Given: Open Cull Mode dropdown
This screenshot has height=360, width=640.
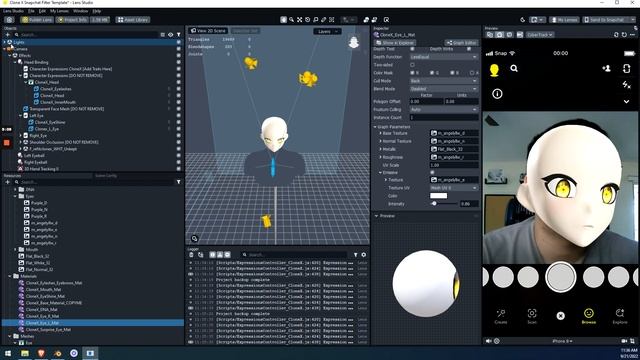Looking at the screenshot, I should pos(444,81).
